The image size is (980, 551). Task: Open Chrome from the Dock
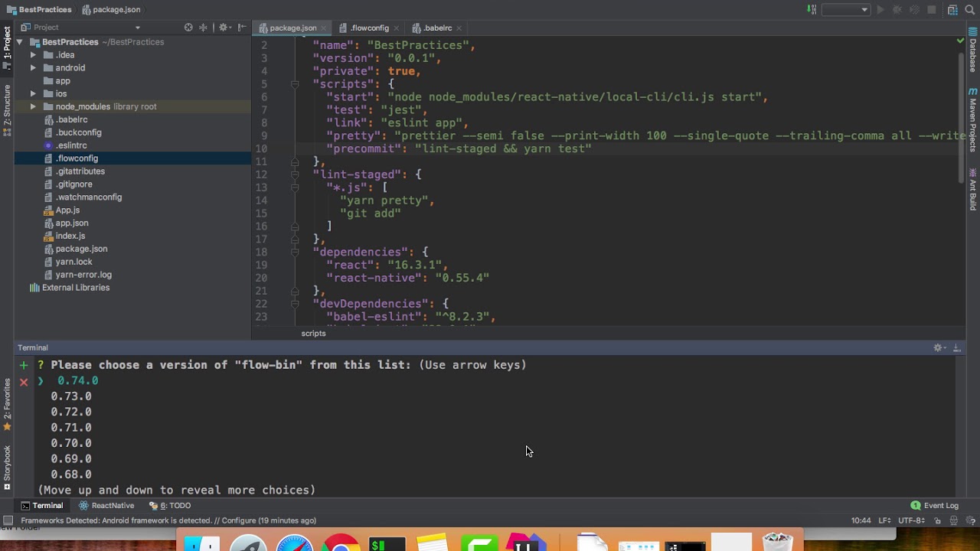pyautogui.click(x=341, y=543)
